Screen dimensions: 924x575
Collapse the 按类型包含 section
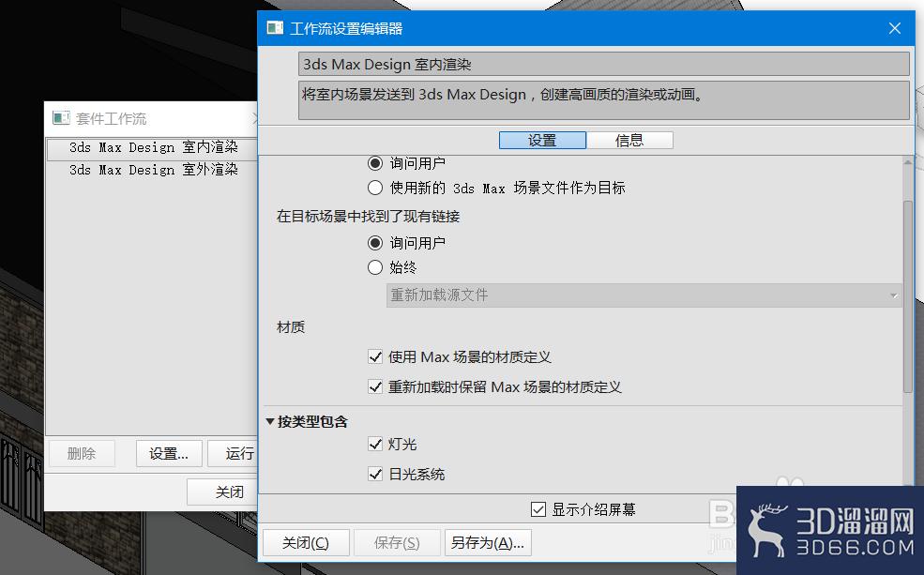click(x=270, y=422)
